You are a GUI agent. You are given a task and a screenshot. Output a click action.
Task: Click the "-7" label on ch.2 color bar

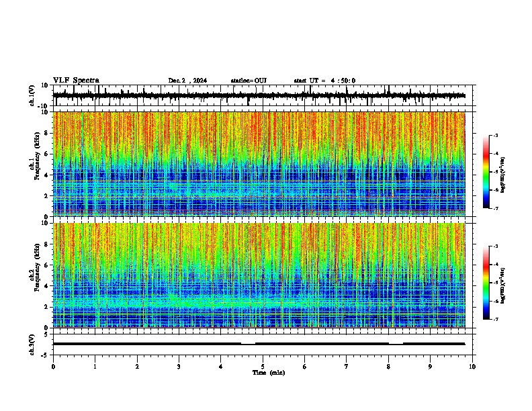(x=496, y=319)
